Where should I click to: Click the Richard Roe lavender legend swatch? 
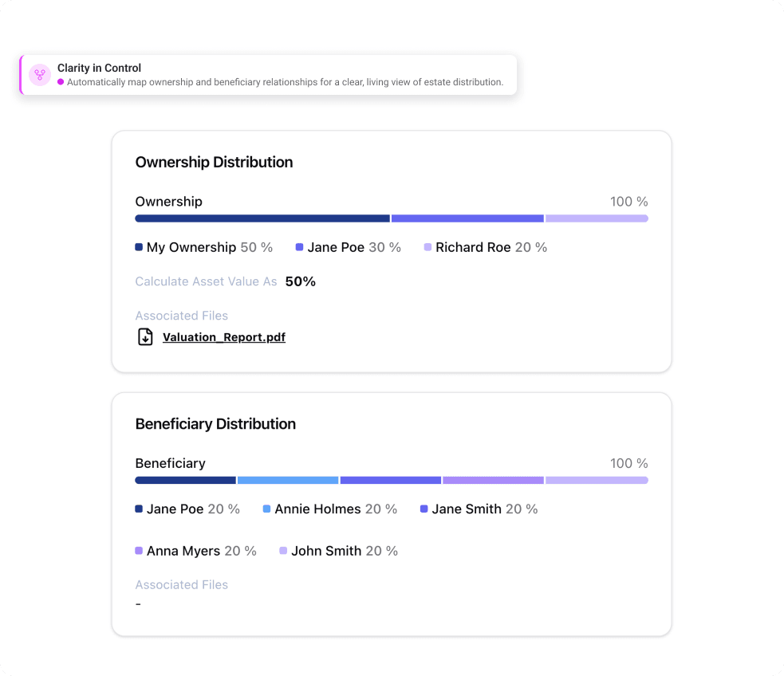tap(427, 247)
